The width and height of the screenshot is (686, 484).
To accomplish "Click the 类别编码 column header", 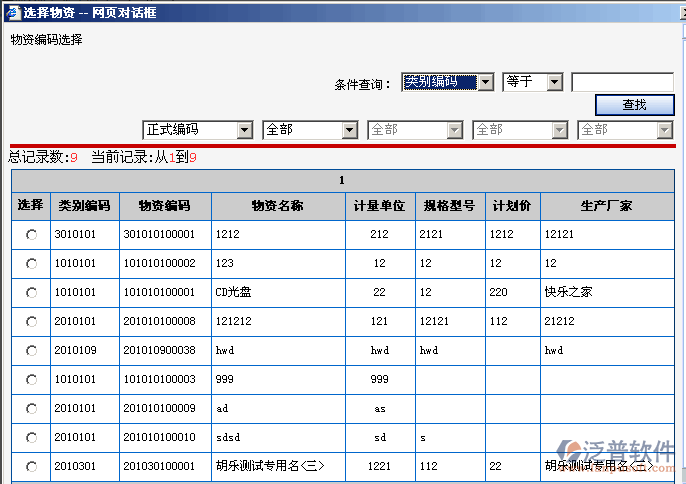I will (x=84, y=206).
